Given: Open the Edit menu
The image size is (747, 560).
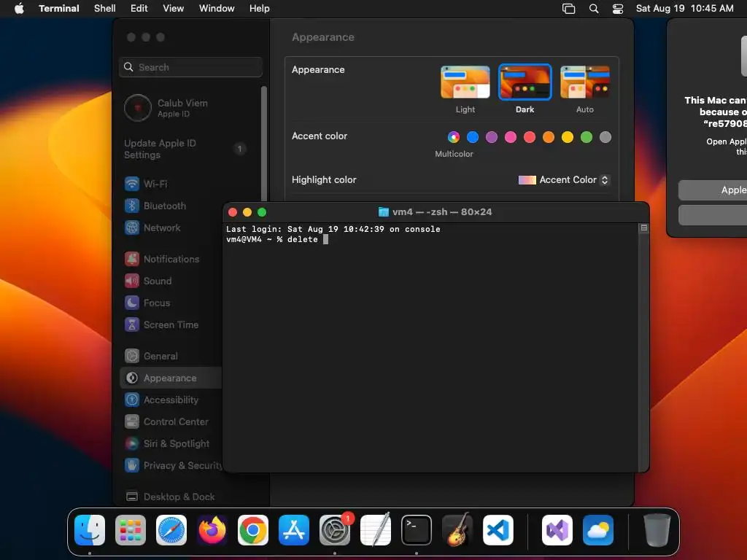Looking at the screenshot, I should (139, 8).
